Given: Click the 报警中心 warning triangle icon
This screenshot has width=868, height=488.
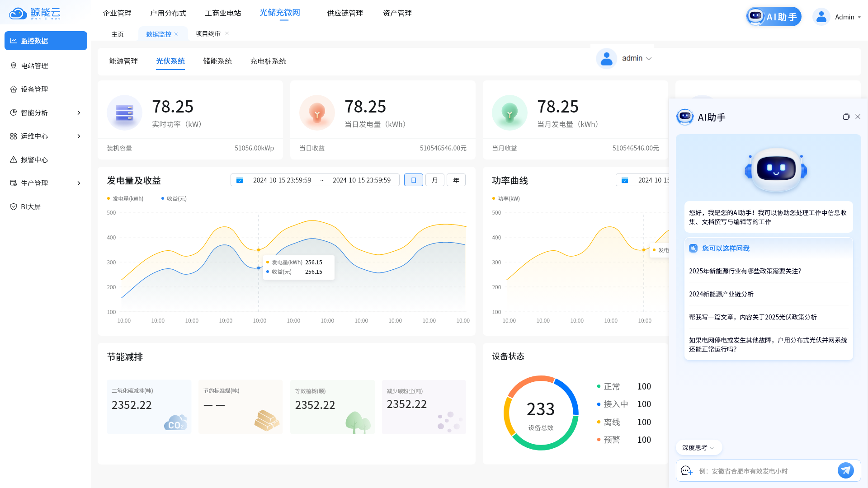Looking at the screenshot, I should point(14,160).
